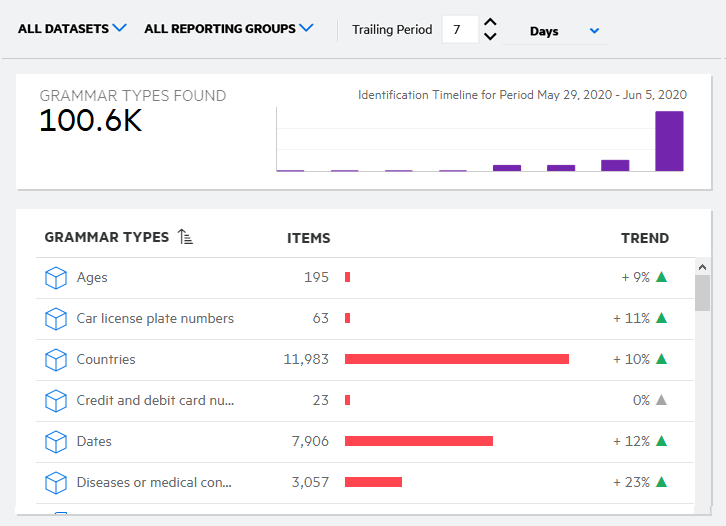Select the Dates grammar type label

coord(94,442)
